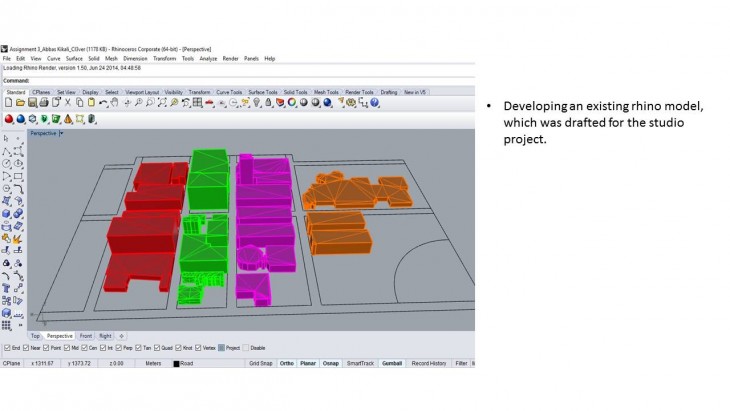Click the black Road layer color swatch
This screenshot has height=411, width=730.
coord(177,363)
